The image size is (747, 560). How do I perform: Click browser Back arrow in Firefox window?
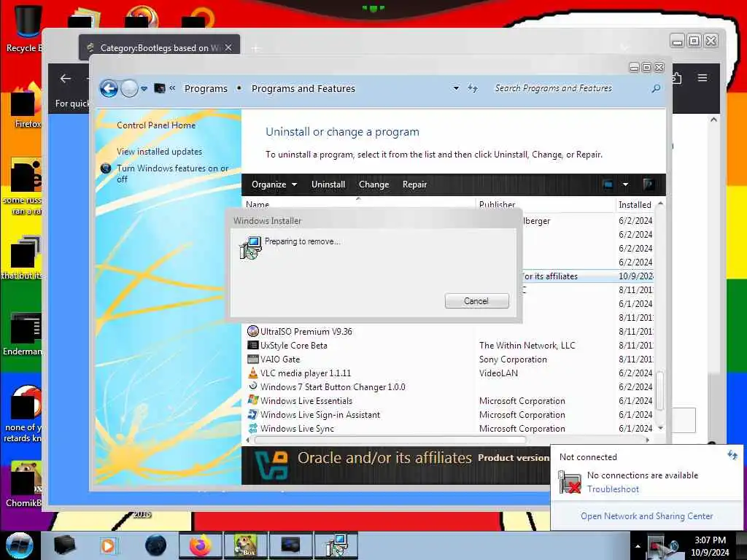(66, 79)
